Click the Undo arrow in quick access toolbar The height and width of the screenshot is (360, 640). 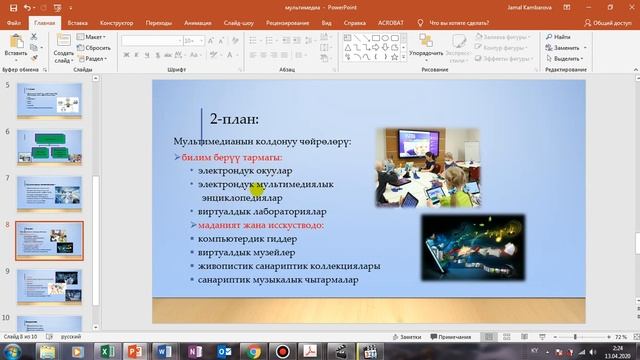tap(27, 8)
